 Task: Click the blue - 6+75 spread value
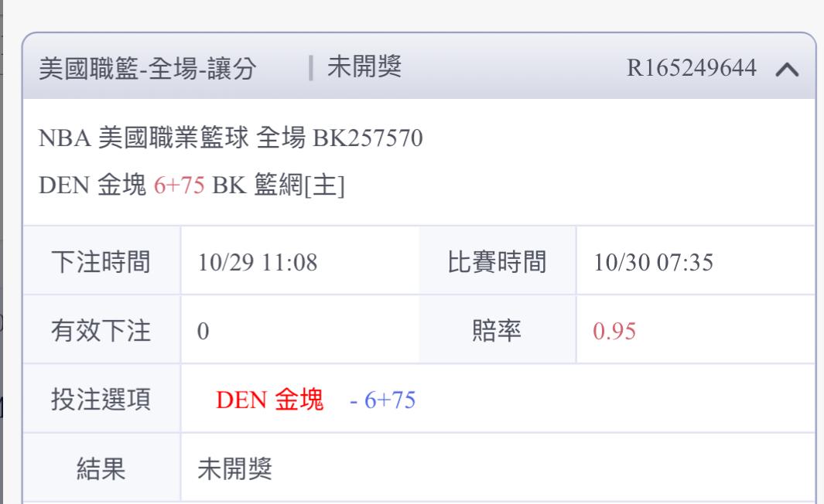click(382, 401)
